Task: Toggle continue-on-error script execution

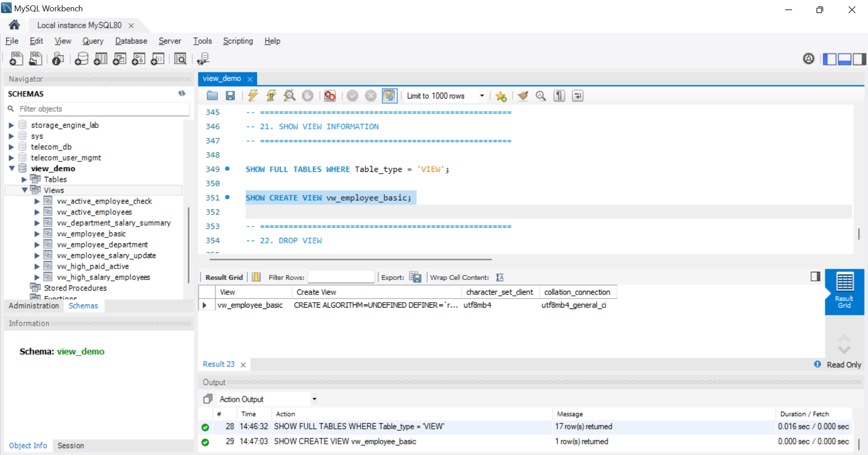Action: (330, 96)
